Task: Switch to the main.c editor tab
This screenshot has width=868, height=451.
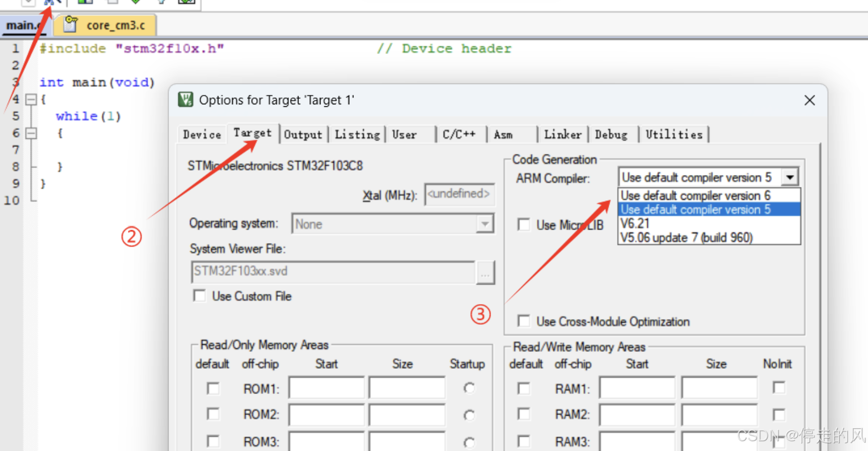Action: [x=23, y=25]
